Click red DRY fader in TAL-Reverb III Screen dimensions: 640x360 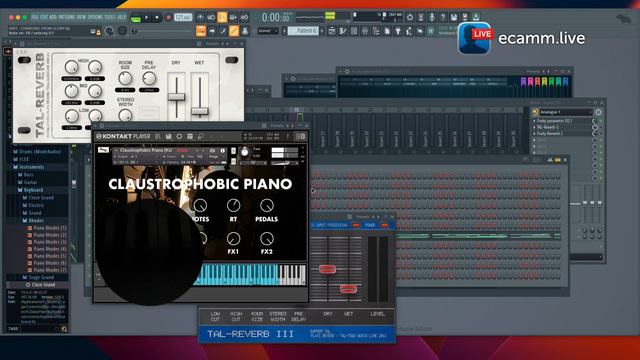pos(327,269)
